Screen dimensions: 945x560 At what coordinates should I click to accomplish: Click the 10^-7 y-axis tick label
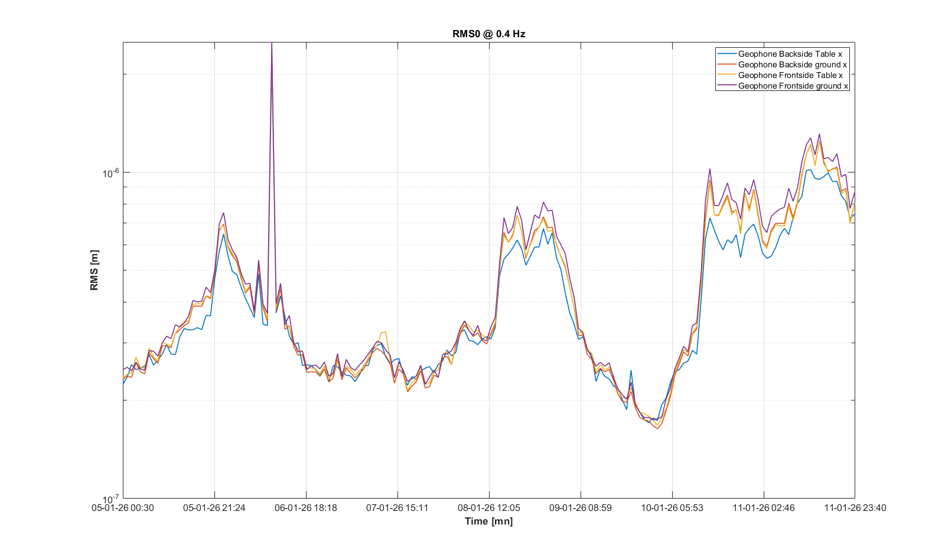(x=110, y=499)
